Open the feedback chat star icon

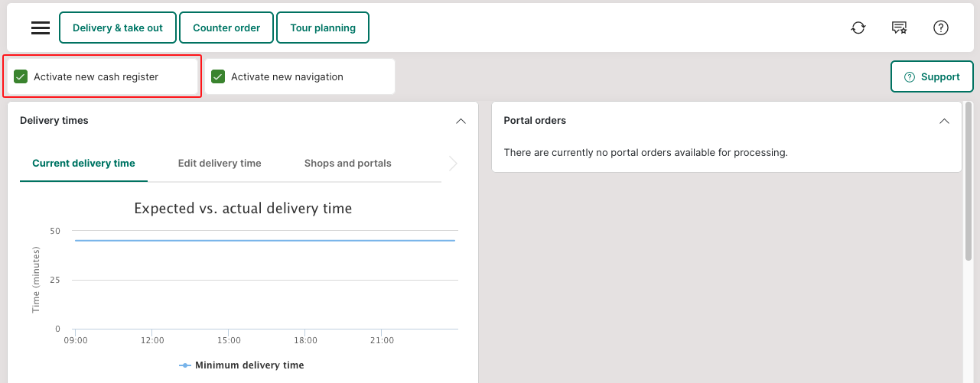pos(900,28)
